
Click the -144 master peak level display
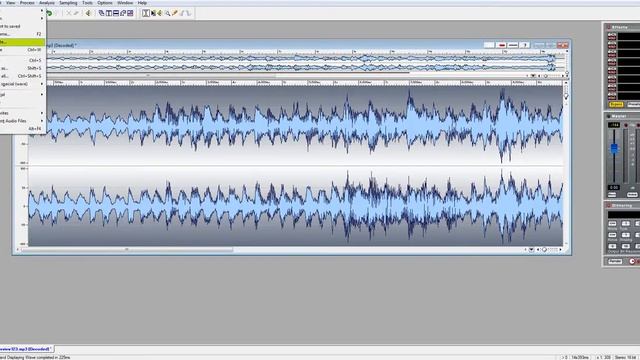614,125
